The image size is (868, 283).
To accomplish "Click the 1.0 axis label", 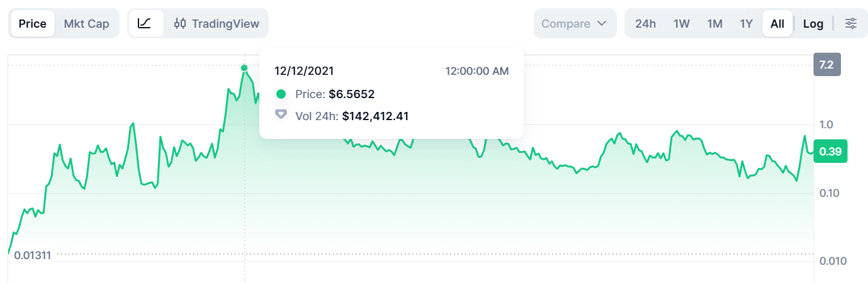I will [x=826, y=125].
